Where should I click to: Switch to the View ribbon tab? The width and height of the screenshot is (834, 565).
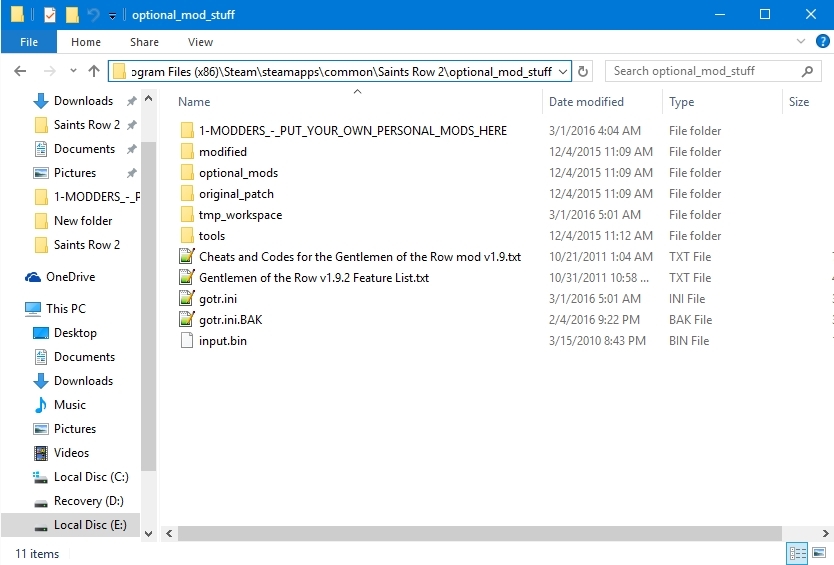(x=200, y=42)
